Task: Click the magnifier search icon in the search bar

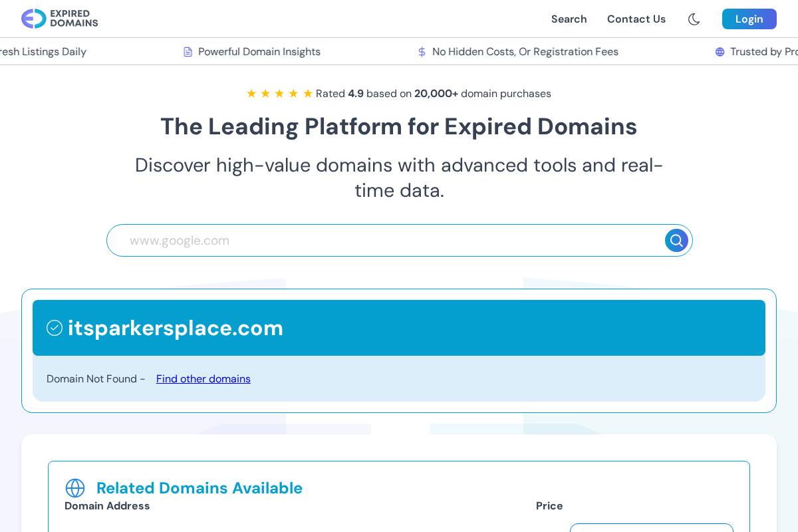Action: 676,240
